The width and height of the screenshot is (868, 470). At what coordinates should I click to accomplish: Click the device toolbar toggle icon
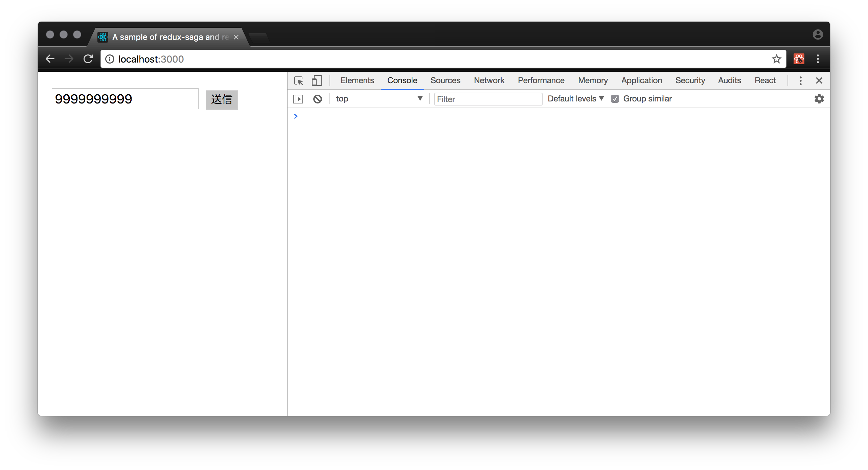(316, 80)
